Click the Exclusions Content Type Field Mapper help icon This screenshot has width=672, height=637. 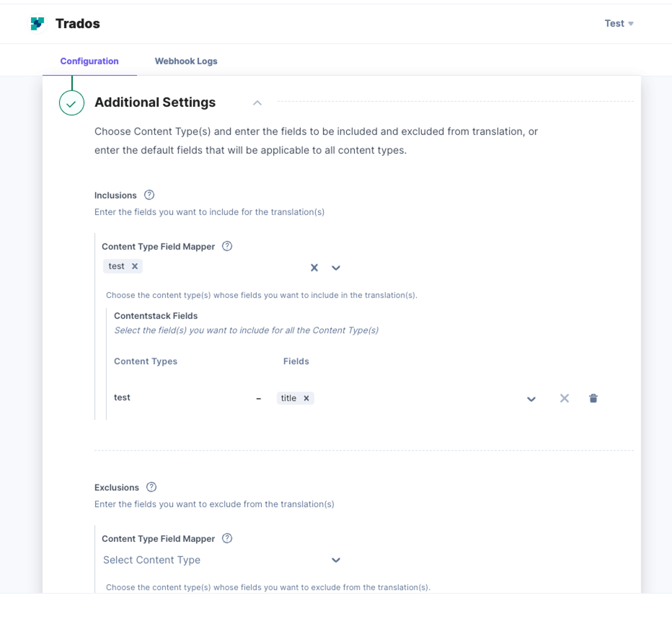[x=227, y=538]
